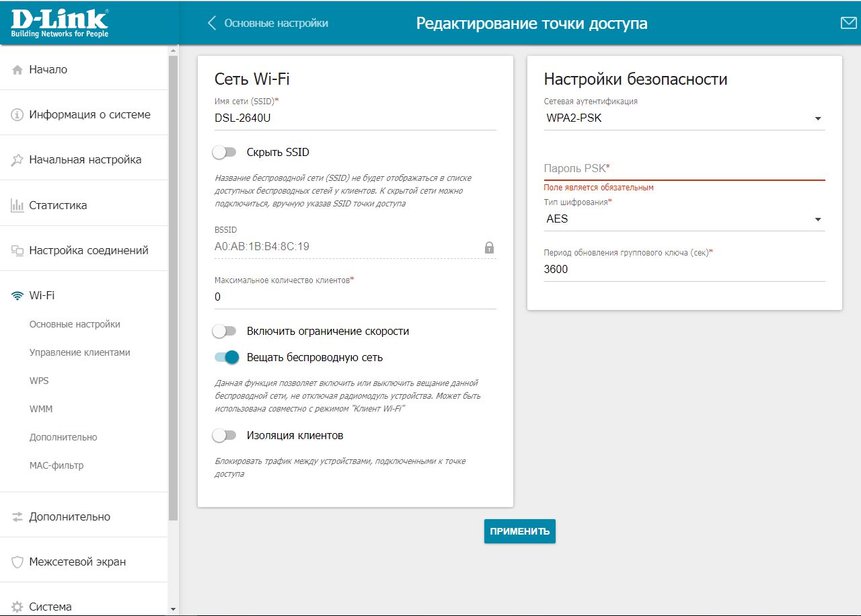Click the Поле является обязательным error text
This screenshot has width=861, height=616.
[x=599, y=188]
